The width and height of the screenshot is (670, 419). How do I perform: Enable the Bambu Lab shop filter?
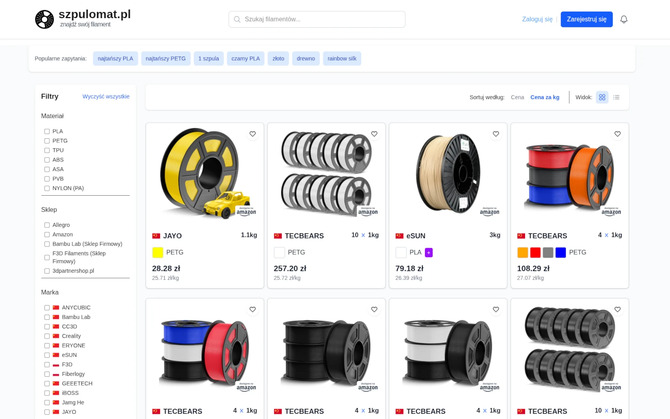point(47,244)
